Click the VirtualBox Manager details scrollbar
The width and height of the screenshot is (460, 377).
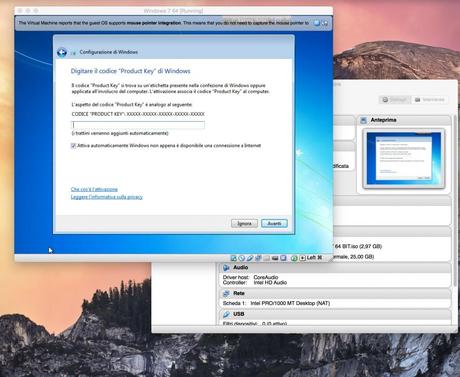click(455, 200)
